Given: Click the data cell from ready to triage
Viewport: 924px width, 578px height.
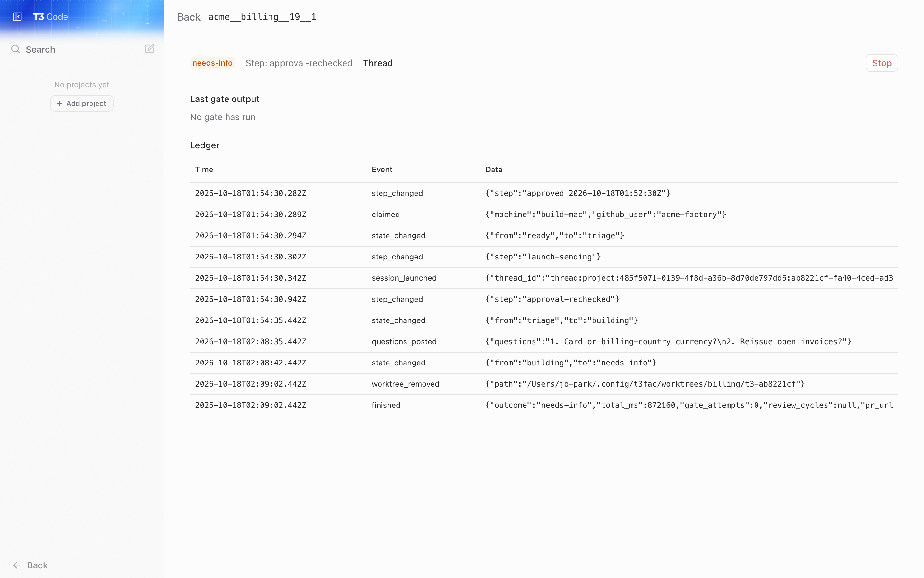Looking at the screenshot, I should [554, 235].
